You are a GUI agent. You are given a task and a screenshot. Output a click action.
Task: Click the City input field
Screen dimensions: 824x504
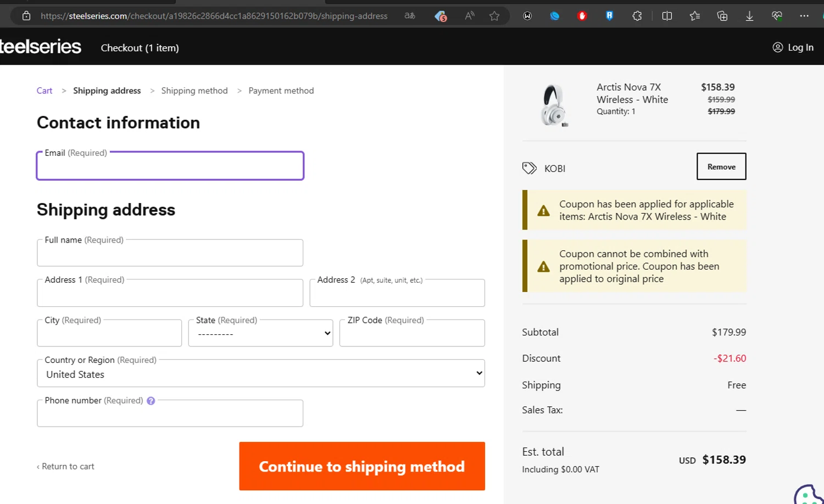[109, 333]
